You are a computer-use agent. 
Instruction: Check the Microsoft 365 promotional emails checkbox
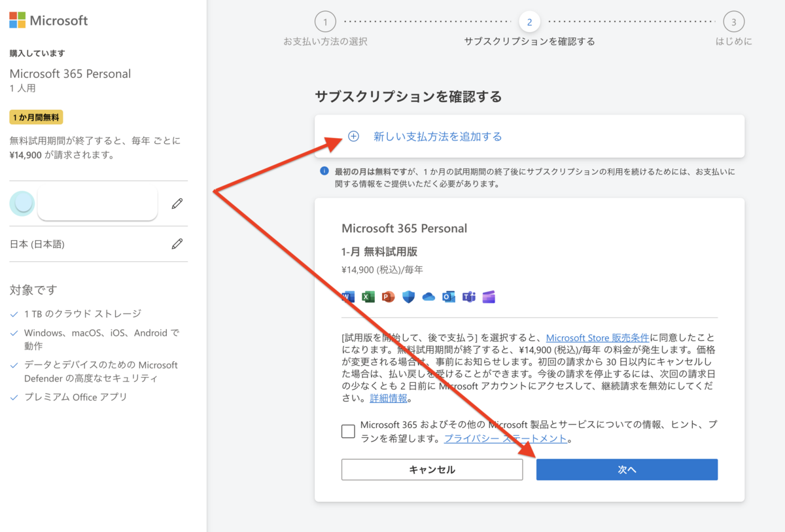tap(347, 431)
